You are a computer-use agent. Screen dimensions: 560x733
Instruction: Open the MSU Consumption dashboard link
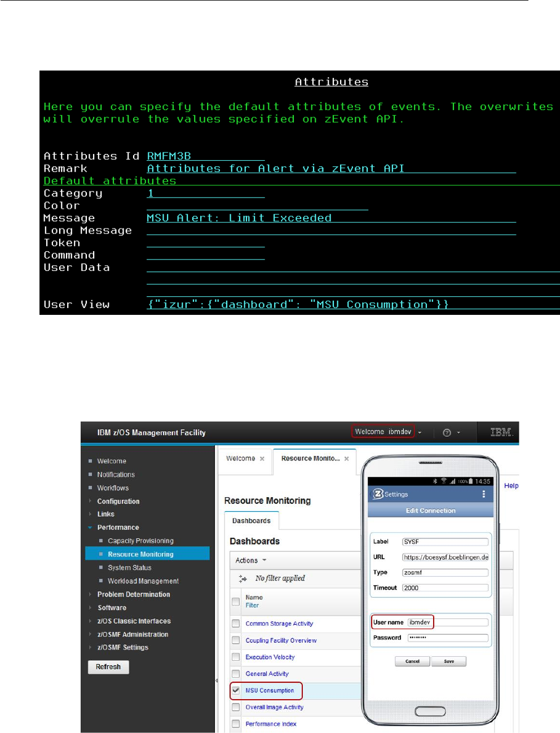(x=270, y=691)
